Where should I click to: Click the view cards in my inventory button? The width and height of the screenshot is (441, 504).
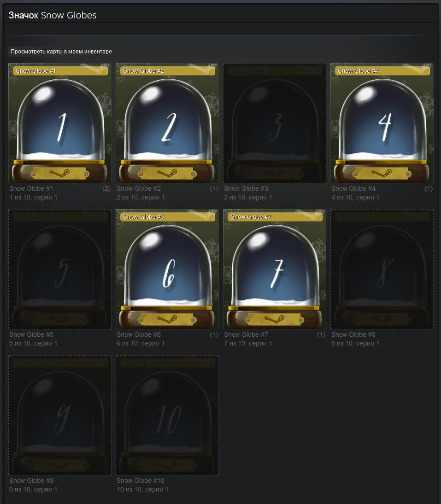[61, 52]
